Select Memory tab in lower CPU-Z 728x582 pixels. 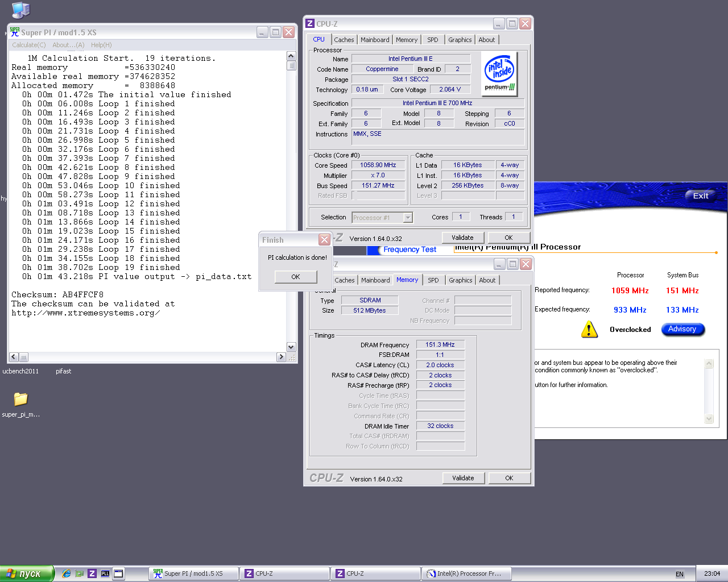click(407, 280)
